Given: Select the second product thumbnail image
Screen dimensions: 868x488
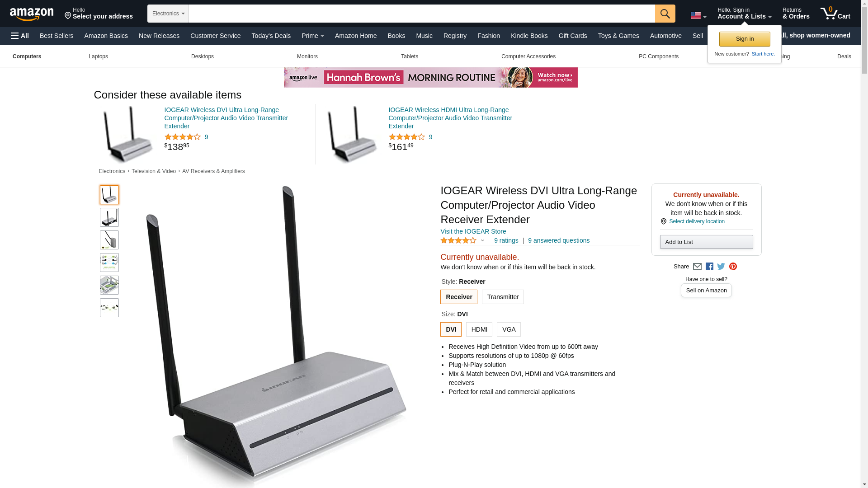Looking at the screenshot, I should tap(109, 217).
